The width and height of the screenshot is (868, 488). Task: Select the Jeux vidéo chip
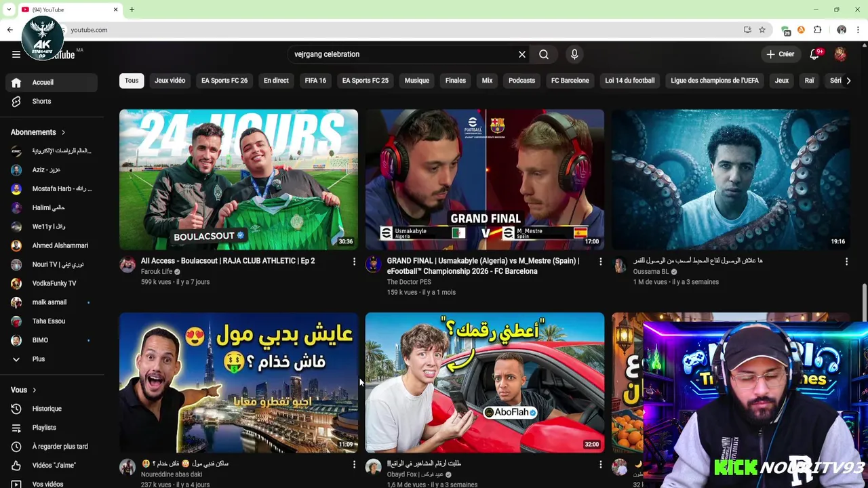(x=170, y=81)
